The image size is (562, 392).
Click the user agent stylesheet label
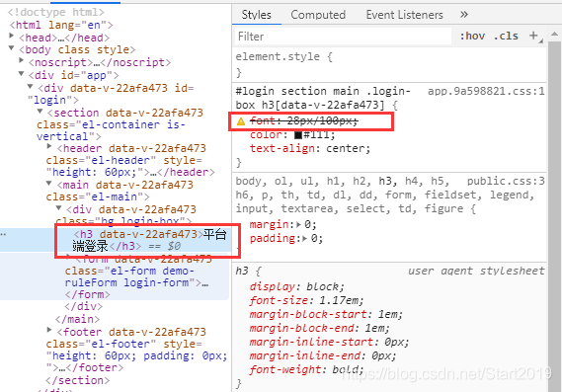476,271
